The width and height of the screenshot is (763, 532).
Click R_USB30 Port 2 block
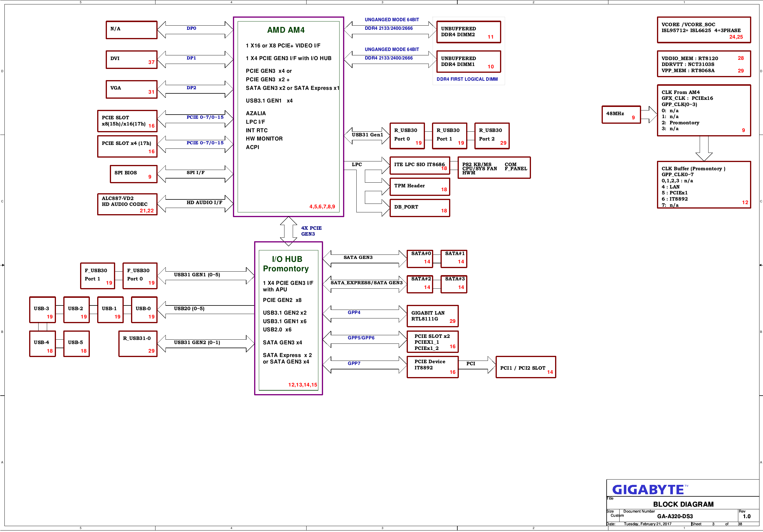(x=492, y=136)
